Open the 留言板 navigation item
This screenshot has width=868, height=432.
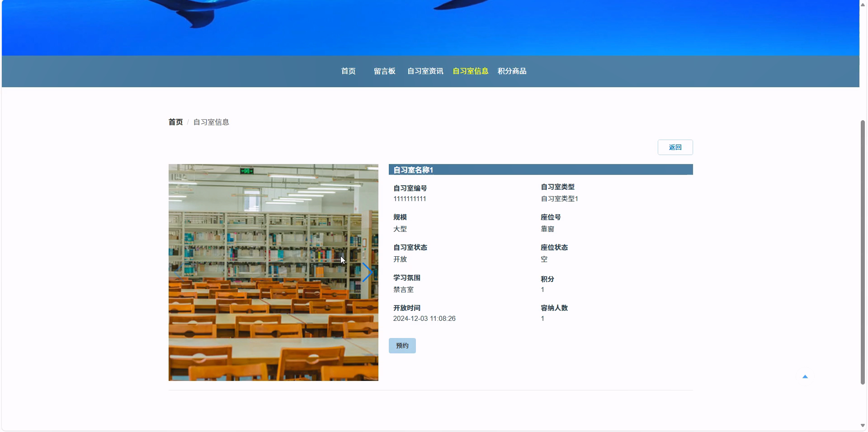point(384,71)
